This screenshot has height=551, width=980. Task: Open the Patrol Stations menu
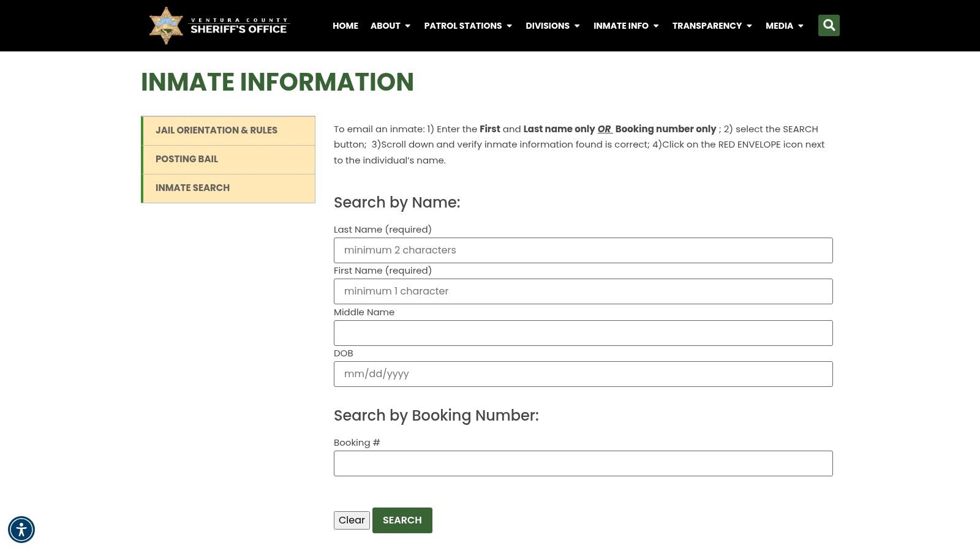(463, 26)
